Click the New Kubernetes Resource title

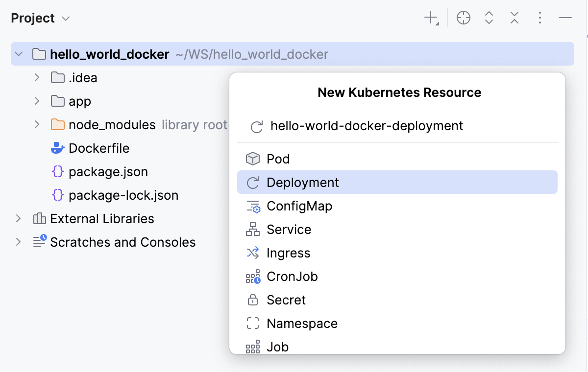pyautogui.click(x=399, y=92)
